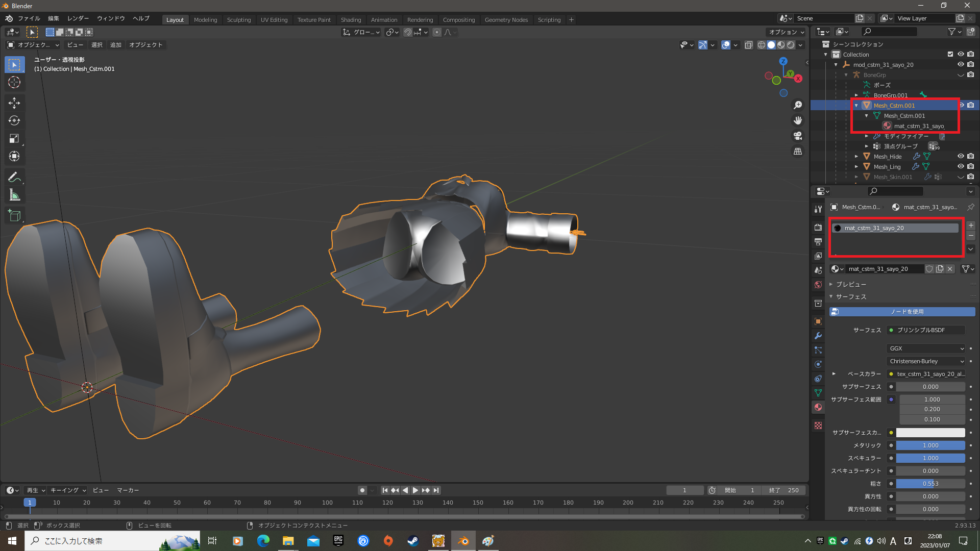Jump to the timeline end frame
Screen dimensions: 980x551
[x=436, y=490]
